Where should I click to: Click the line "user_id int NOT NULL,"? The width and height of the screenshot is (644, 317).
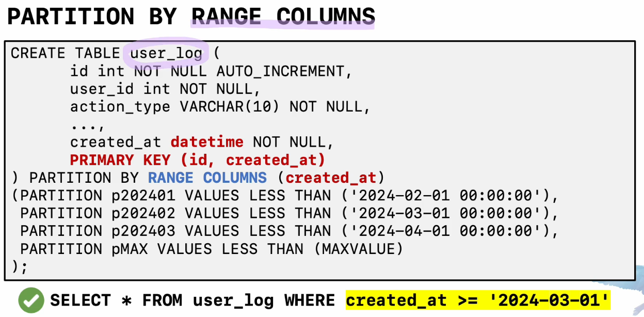coord(166,89)
